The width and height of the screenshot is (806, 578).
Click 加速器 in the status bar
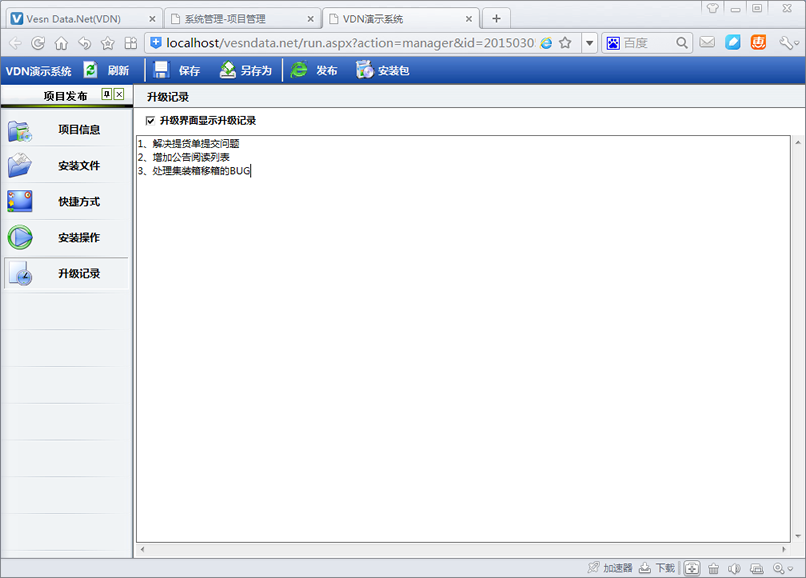610,568
